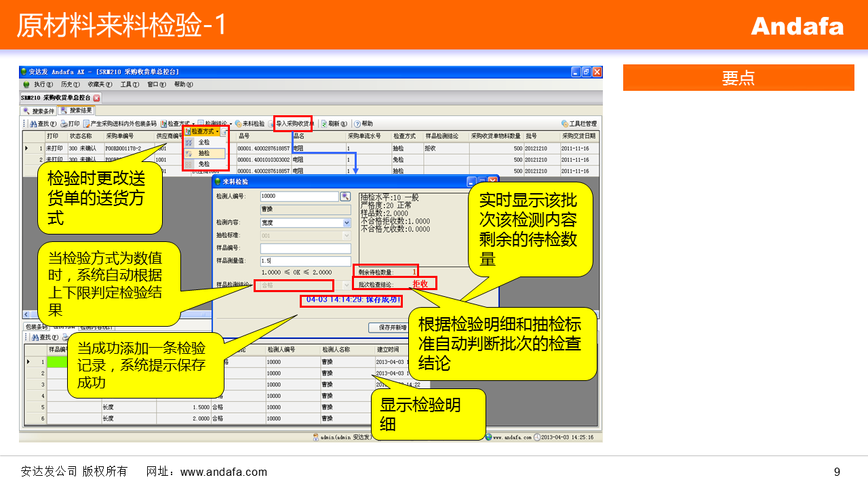Select 抽检 inspection mode option

(x=203, y=153)
